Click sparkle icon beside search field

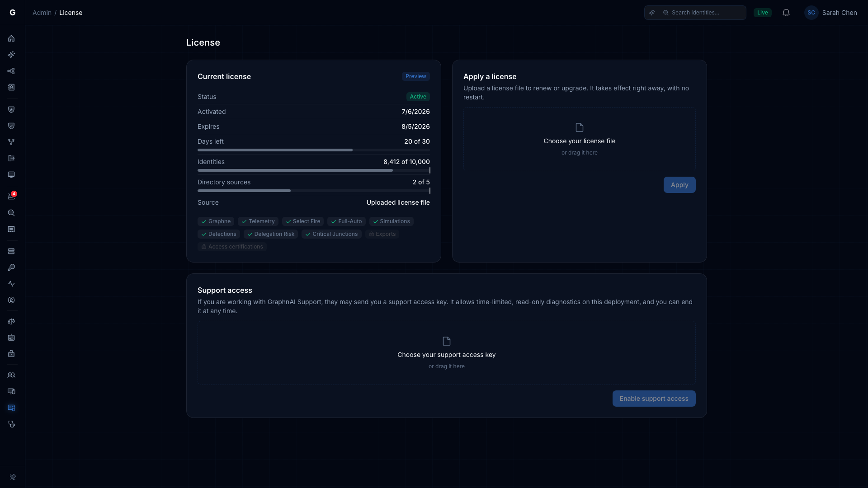point(652,13)
